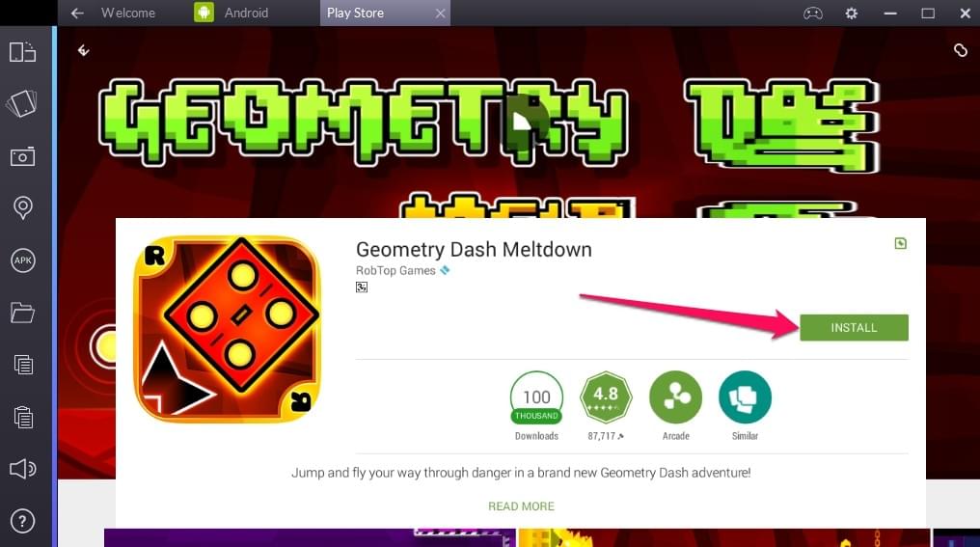Toggle the volume speaker icon
Viewport: 980px width, 547px height.
pyautogui.click(x=22, y=469)
